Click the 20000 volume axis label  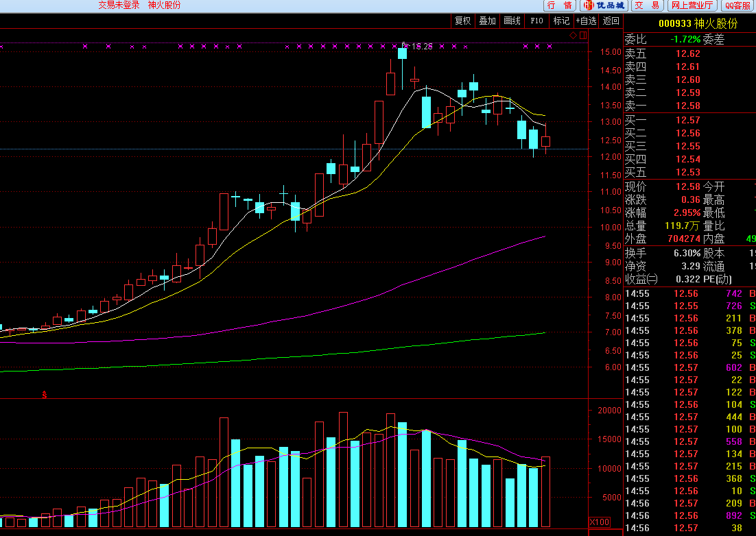(x=609, y=411)
